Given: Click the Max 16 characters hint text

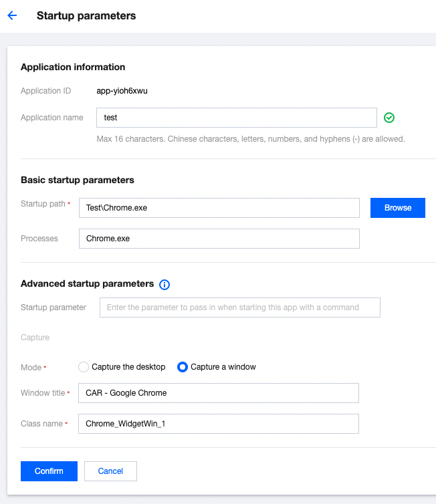Looking at the screenshot, I should click(x=251, y=139).
